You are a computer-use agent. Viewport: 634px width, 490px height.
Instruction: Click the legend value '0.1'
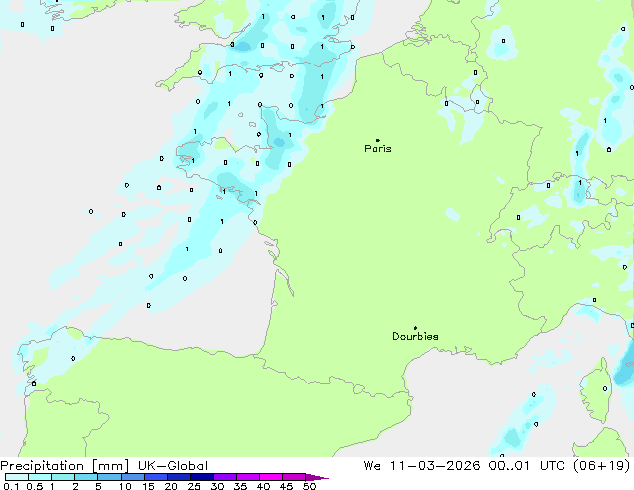click(x=11, y=486)
